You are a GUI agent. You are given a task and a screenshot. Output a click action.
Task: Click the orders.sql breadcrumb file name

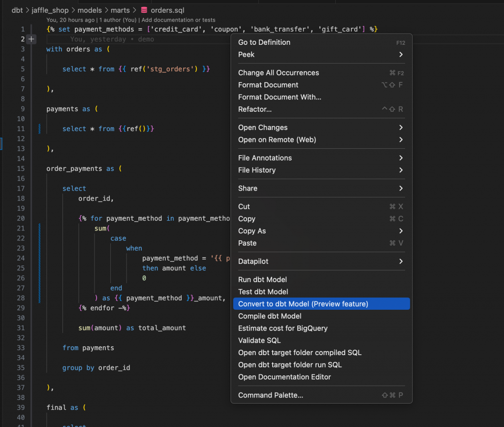(167, 10)
